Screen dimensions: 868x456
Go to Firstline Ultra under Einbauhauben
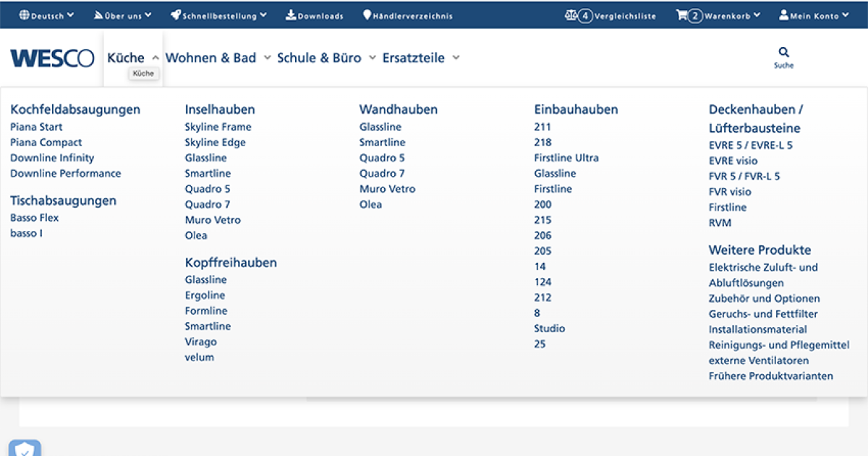point(566,158)
